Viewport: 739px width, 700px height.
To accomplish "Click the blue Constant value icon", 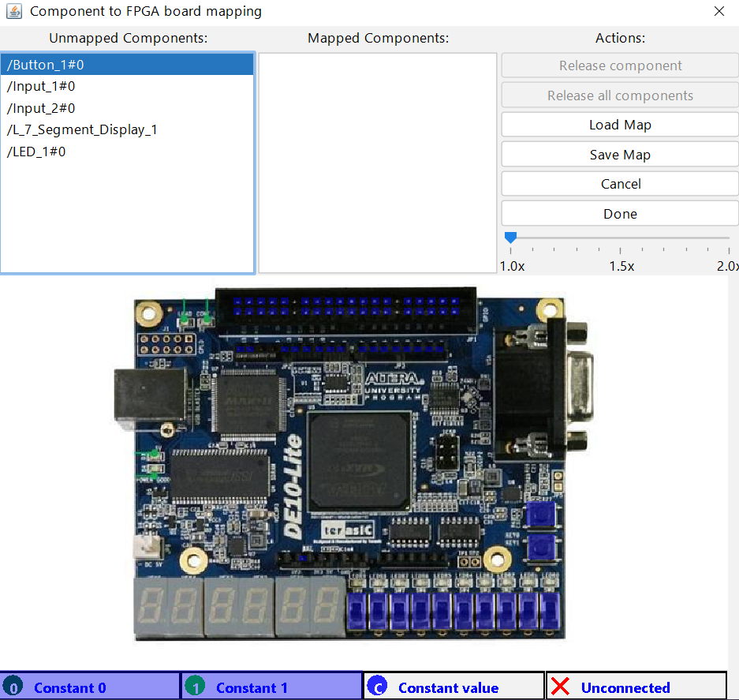I will point(378,687).
